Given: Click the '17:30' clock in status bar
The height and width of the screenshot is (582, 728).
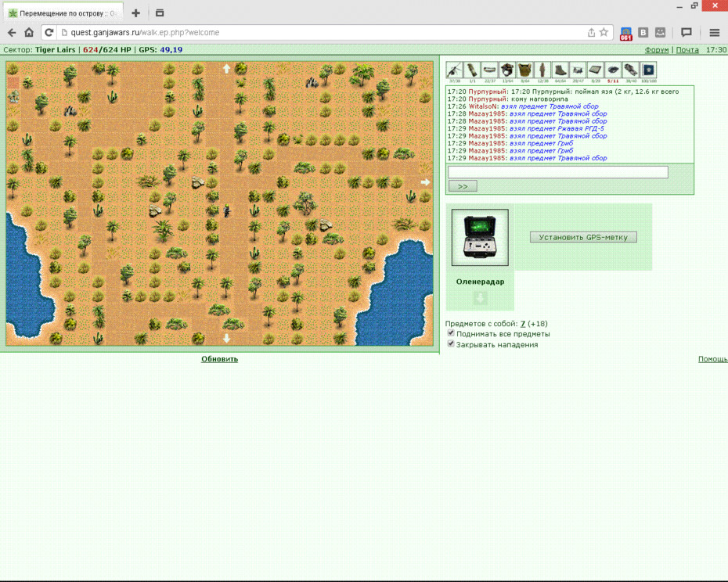Looking at the screenshot, I should click(x=716, y=49).
